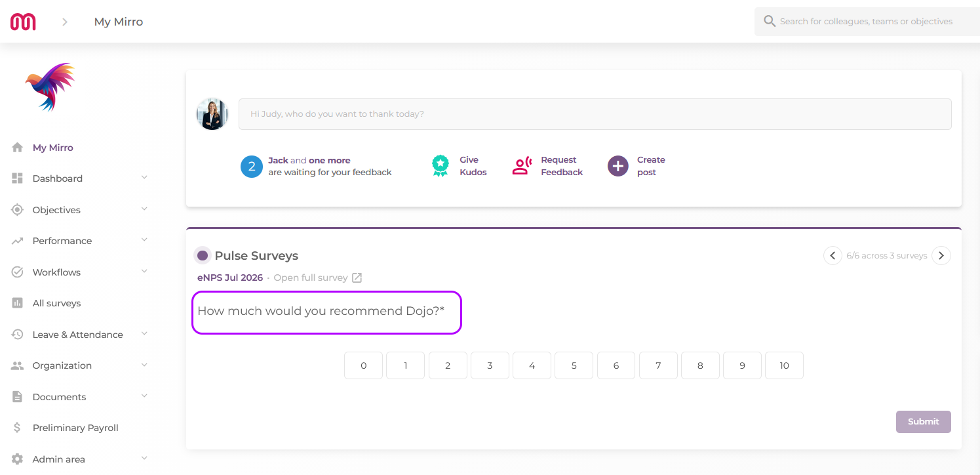The height and width of the screenshot is (475, 980).
Task: Click the Create post plus icon
Action: (617, 166)
